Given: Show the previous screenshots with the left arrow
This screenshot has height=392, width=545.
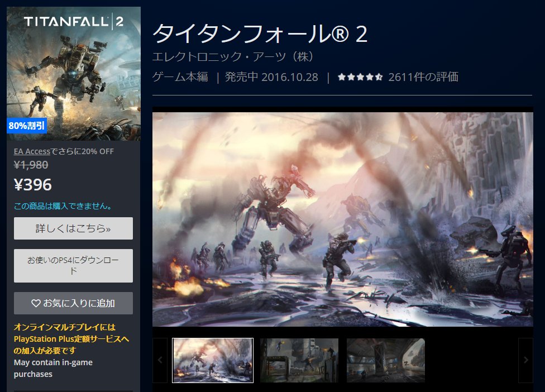Looking at the screenshot, I should click(160, 360).
